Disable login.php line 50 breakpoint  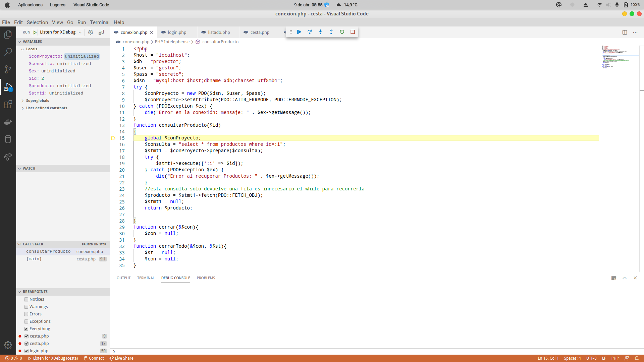pos(26,351)
